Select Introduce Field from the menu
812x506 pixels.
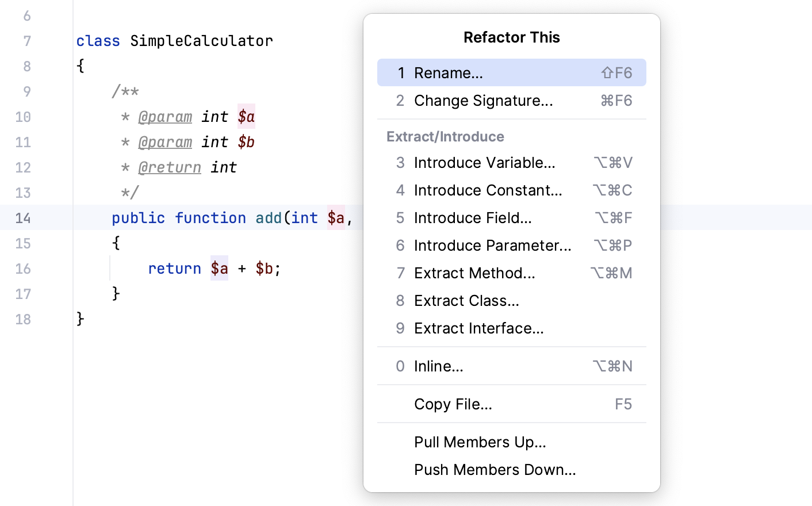pyautogui.click(x=473, y=218)
